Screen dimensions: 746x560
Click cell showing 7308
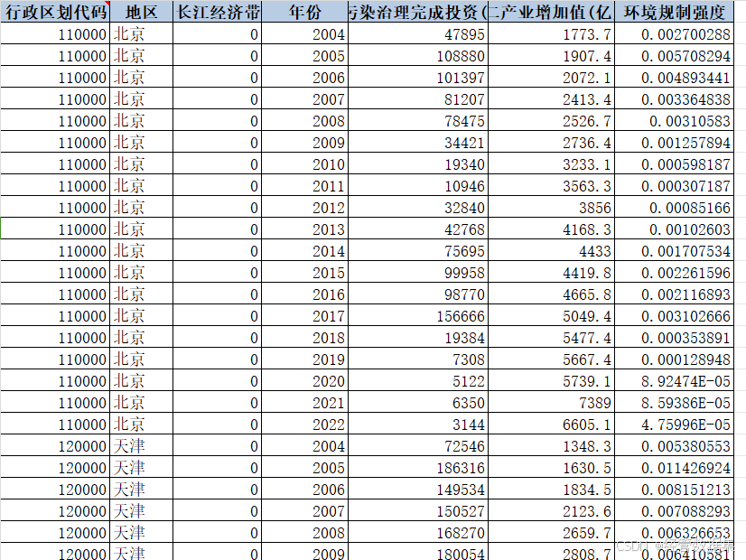click(x=418, y=359)
